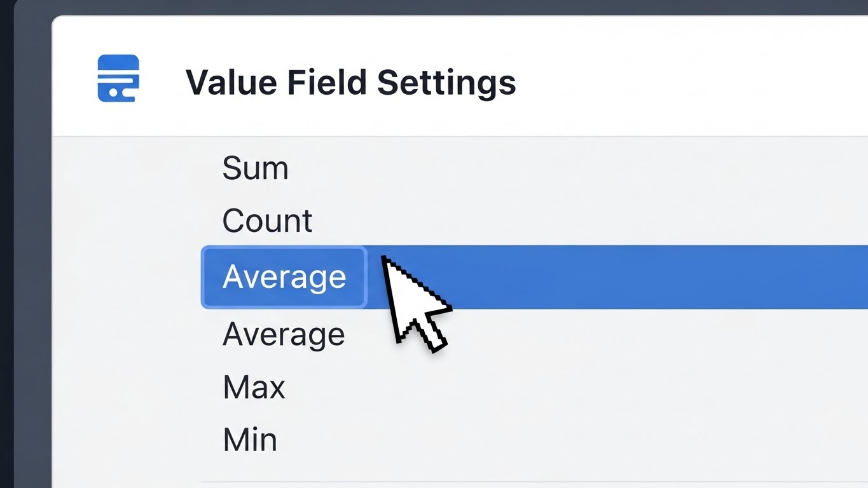Select Sum in the function list
This screenshot has height=488, width=868.
pos(255,168)
